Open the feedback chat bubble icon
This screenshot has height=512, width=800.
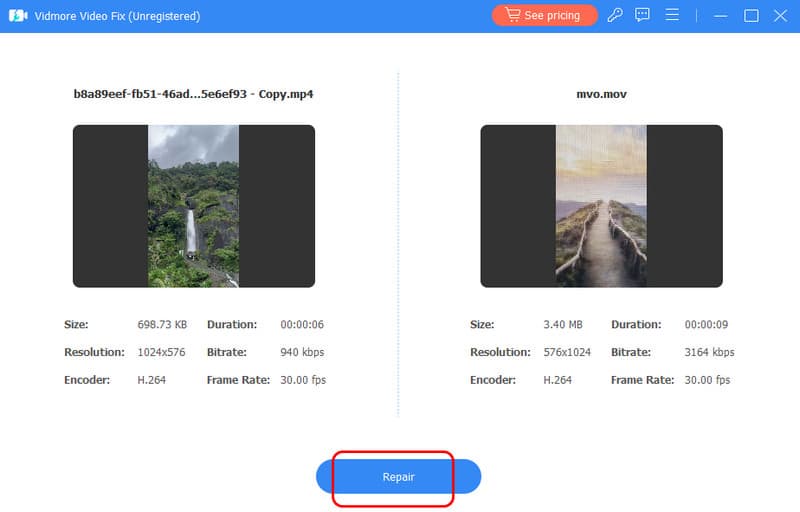[x=643, y=16]
